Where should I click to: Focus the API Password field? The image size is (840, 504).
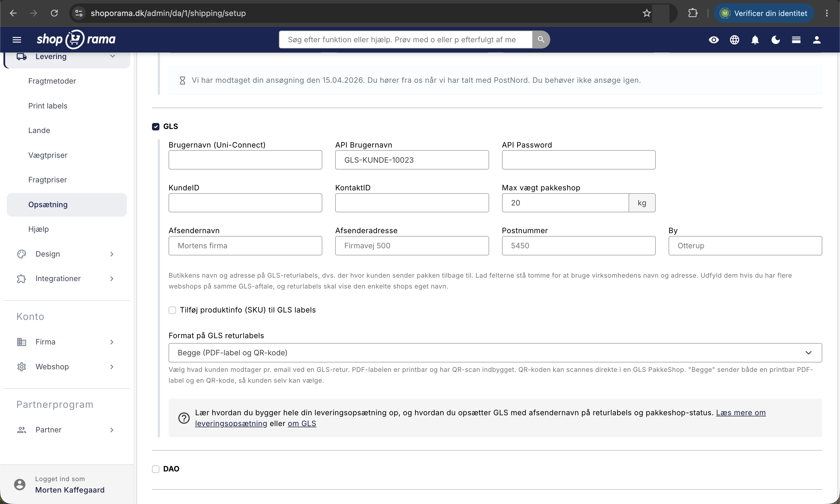578,160
